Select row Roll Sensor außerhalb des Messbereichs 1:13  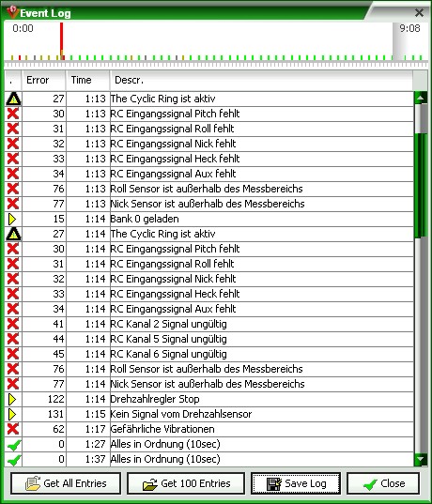point(209,189)
